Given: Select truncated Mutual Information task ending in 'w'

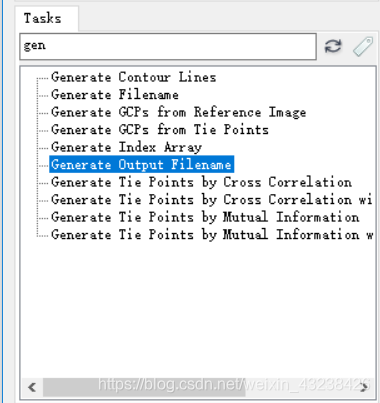Looking at the screenshot, I should tap(212, 235).
